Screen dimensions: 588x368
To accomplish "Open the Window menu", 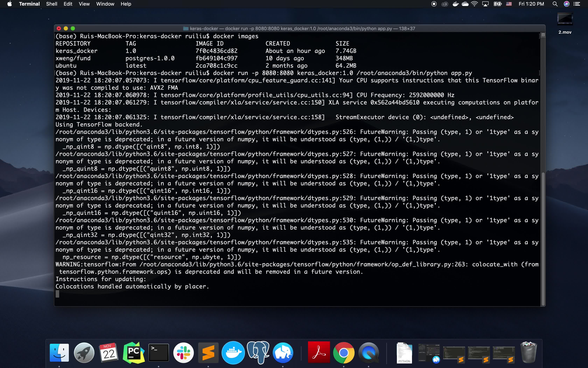I will coord(105,4).
